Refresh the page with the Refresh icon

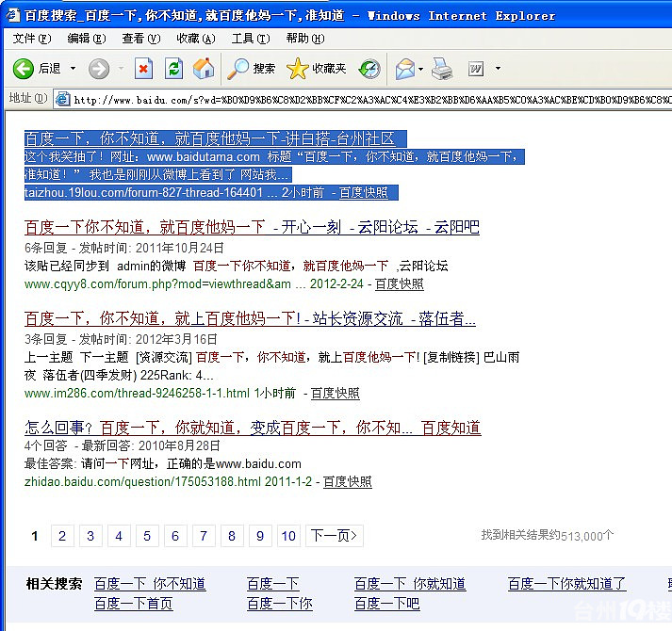click(173, 69)
